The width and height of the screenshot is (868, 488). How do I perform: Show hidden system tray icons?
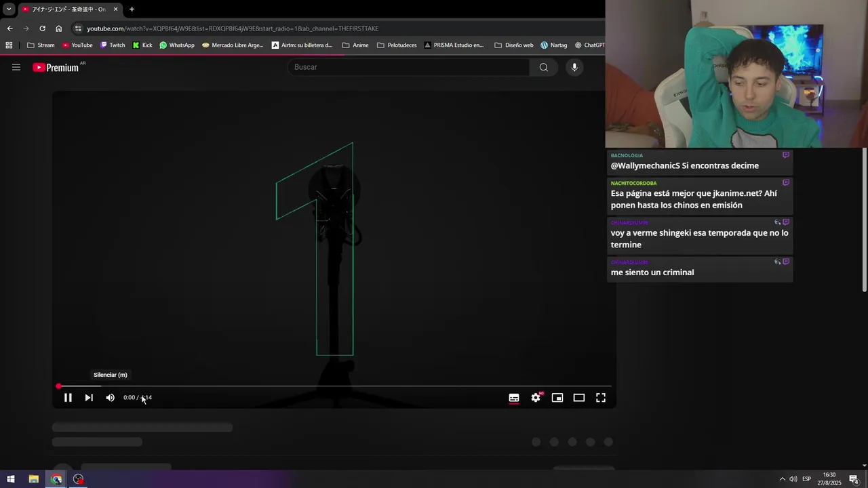tap(782, 479)
